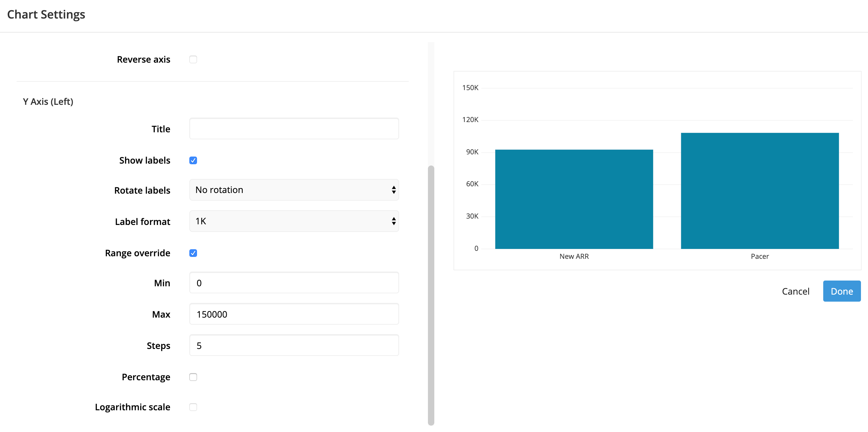This screenshot has height=432, width=868.
Task: Enable the Reverse axis checkbox
Action: (x=193, y=60)
